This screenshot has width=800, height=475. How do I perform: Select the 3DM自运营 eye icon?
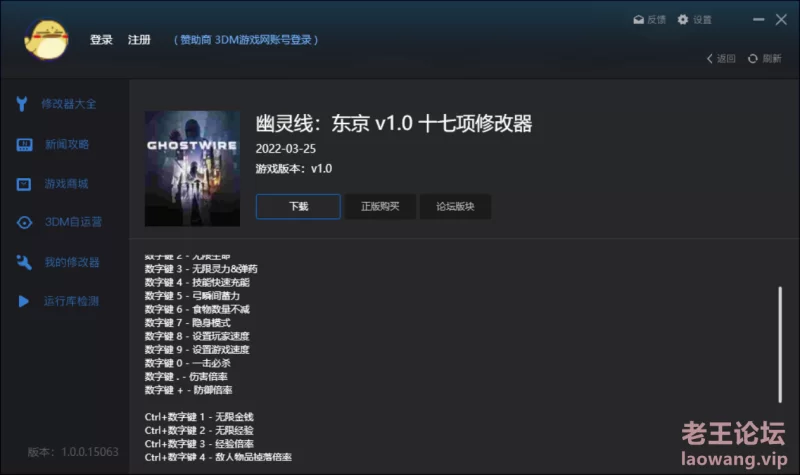[x=24, y=222]
